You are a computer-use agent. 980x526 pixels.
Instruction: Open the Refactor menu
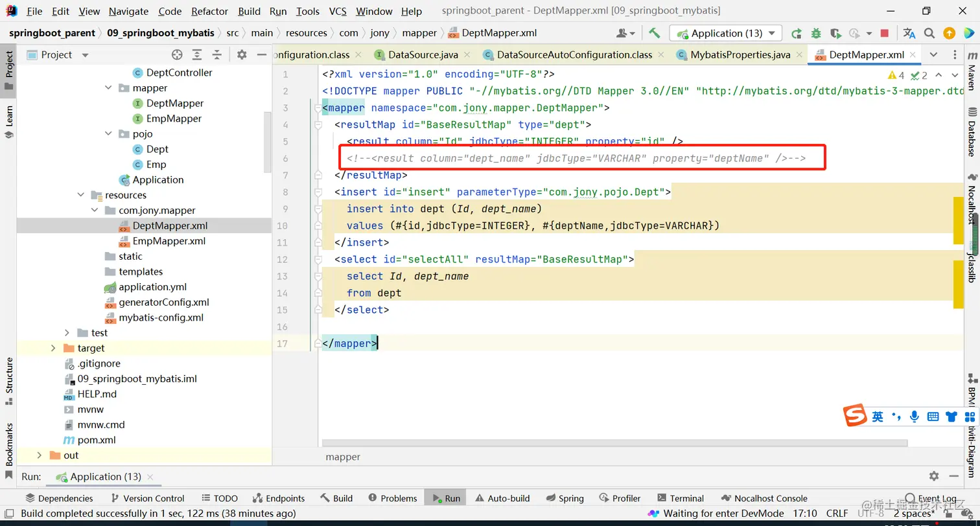pos(209,11)
